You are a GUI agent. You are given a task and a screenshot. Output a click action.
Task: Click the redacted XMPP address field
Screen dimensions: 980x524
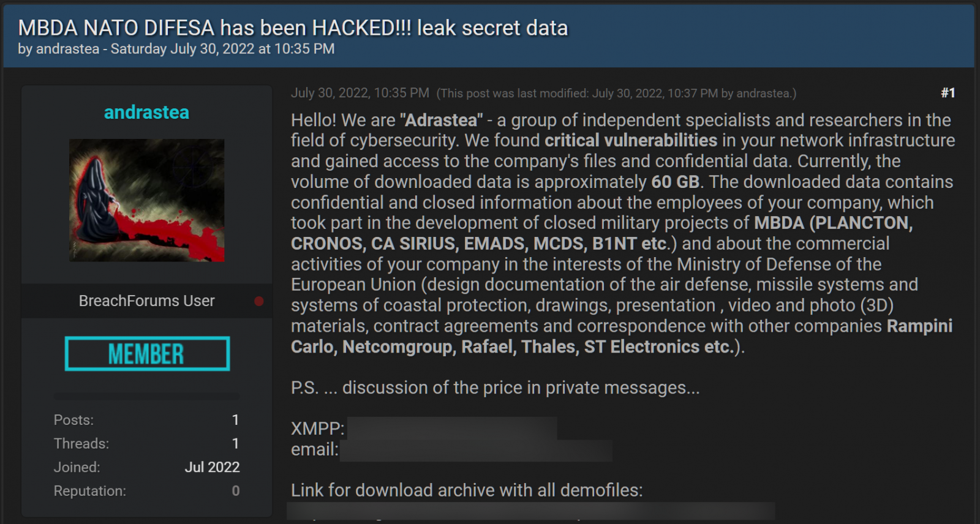[x=452, y=428]
